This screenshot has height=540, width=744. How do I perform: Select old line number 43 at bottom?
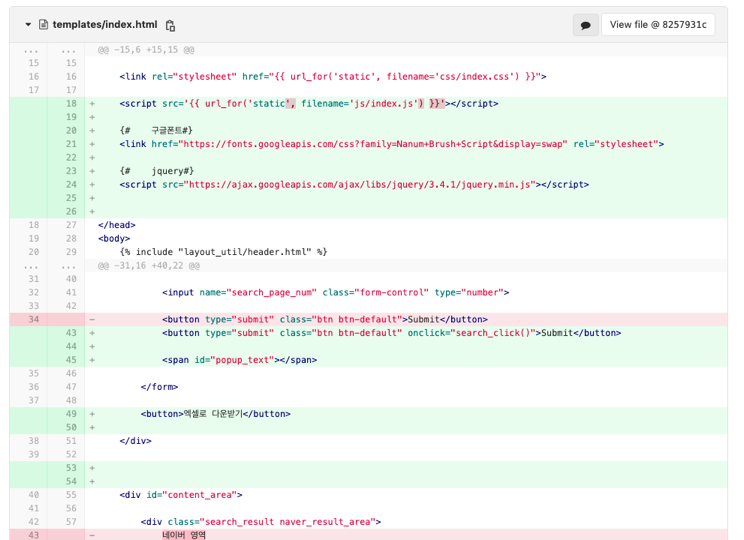coord(34,535)
